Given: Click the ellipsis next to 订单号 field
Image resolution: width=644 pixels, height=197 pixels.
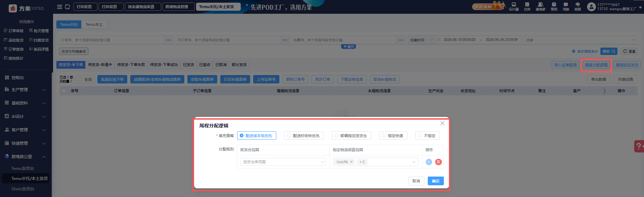Looking at the screenshot, I should pos(169,40).
